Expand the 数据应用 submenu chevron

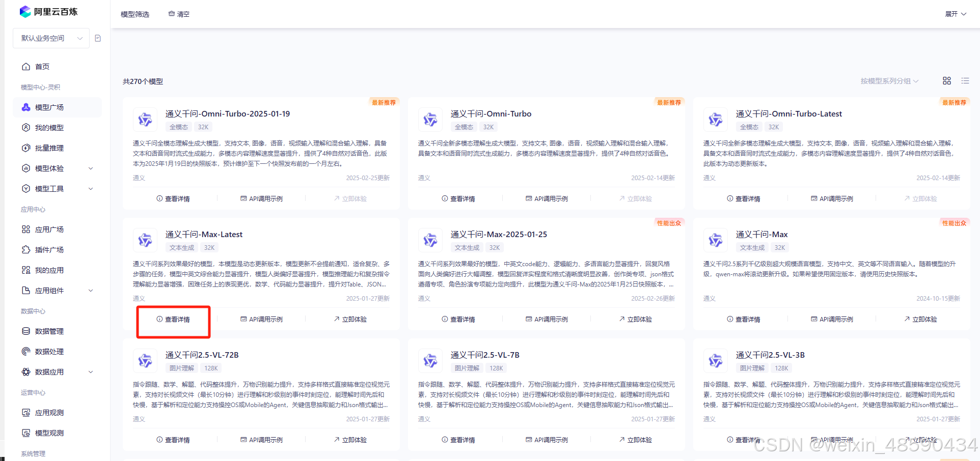point(91,372)
